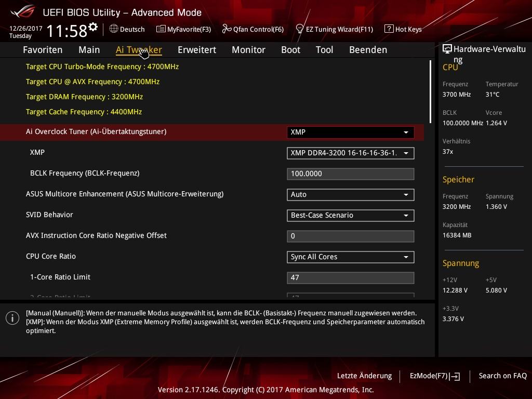Screen dimensions: 532x399
Task: Click the '1.360 V' memory Spannung value
Action: tap(496, 207)
